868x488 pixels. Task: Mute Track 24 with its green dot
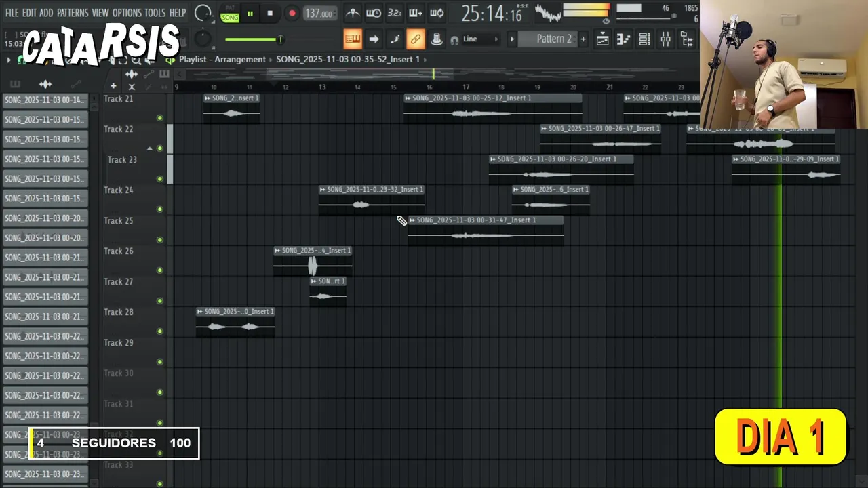click(160, 209)
